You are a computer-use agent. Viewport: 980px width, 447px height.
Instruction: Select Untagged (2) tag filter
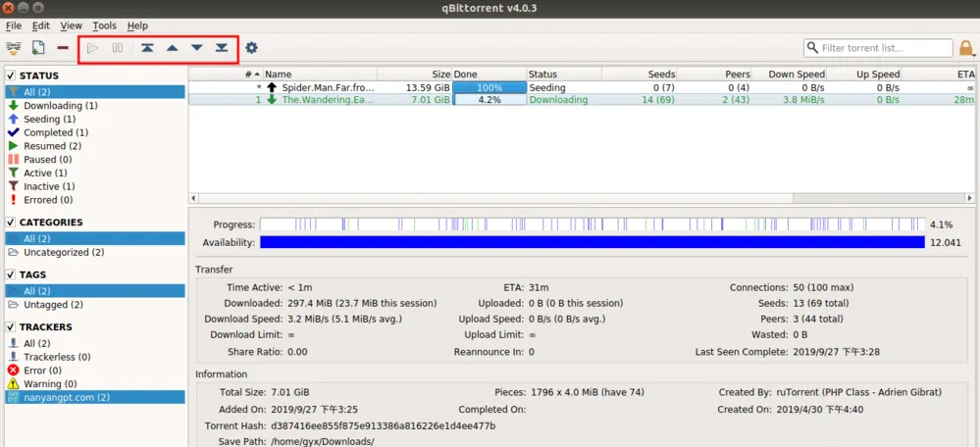95,305
